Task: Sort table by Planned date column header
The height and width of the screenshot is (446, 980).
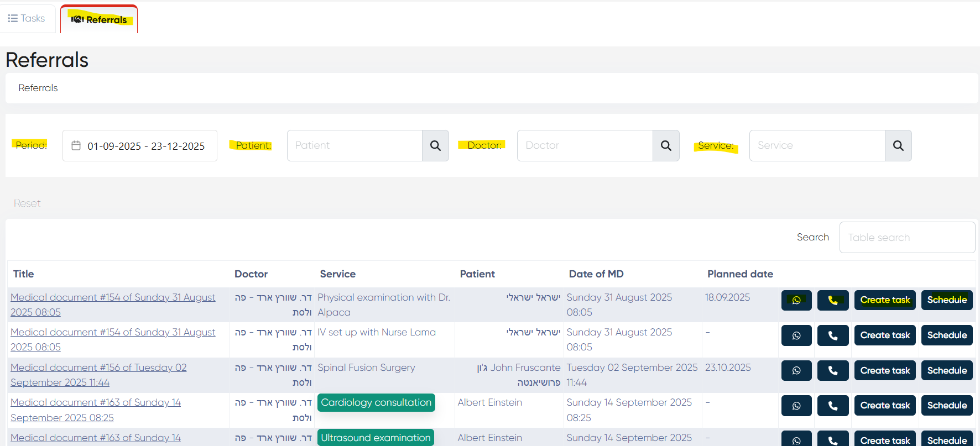Action: click(740, 274)
